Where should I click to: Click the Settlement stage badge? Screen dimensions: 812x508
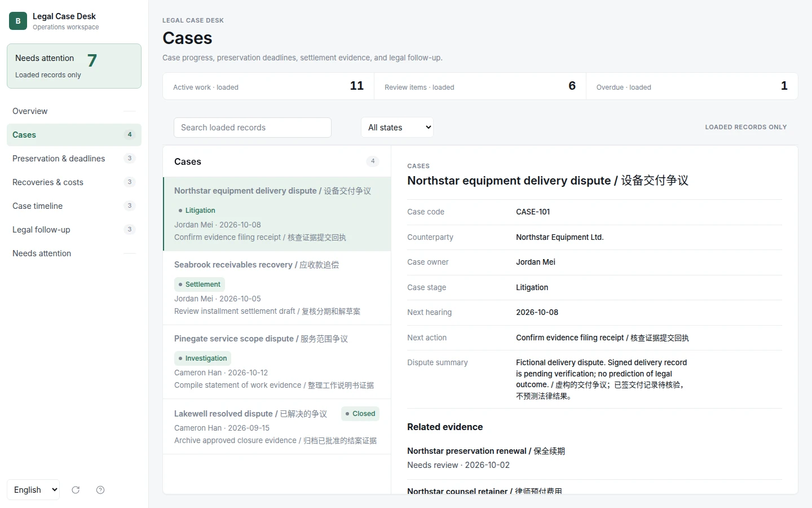click(x=200, y=284)
